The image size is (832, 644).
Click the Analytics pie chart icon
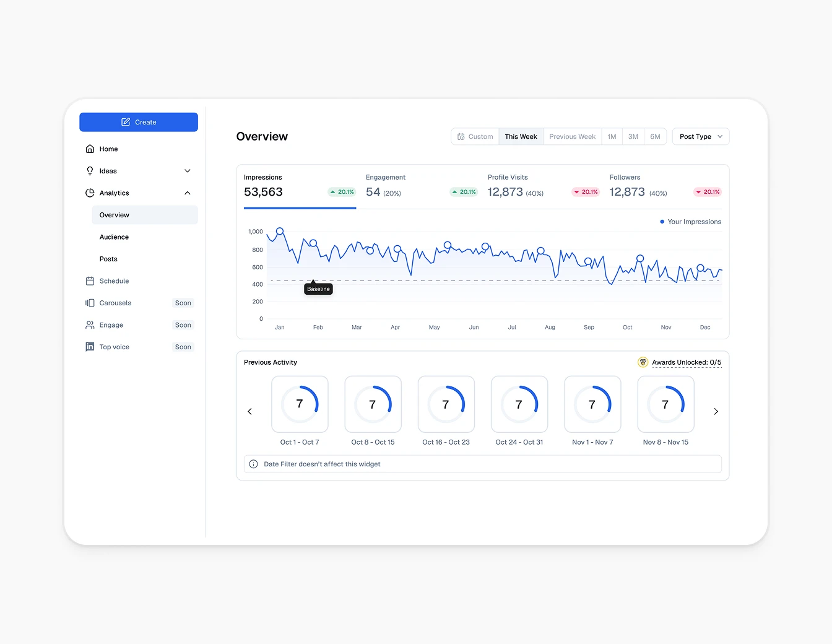[x=90, y=193]
